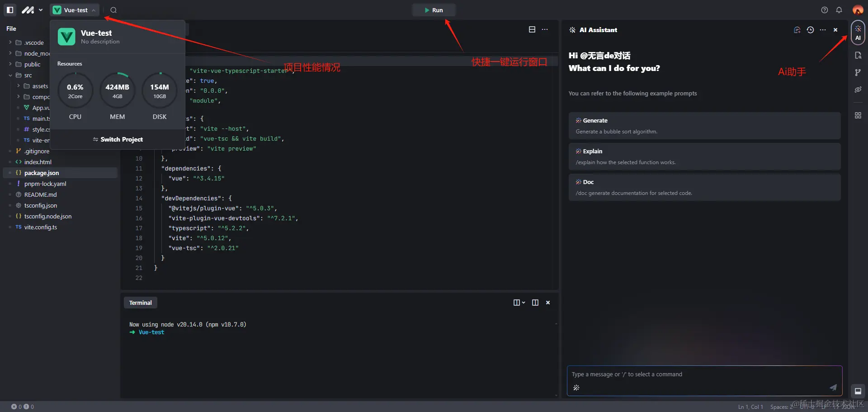Open AI Assistant more options menu
This screenshot has width=868, height=412.
tap(823, 30)
